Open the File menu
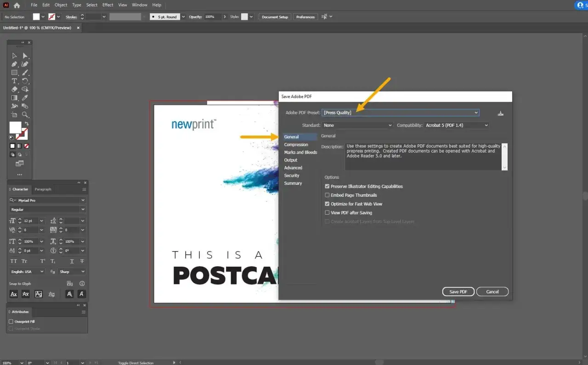Screen dimensions: 588x365 [34, 5]
